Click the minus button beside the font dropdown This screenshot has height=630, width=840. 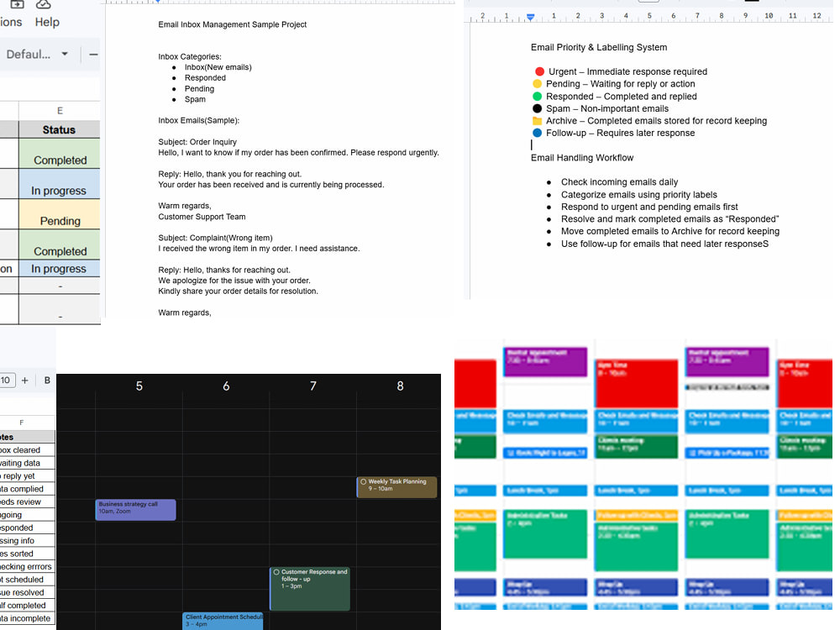click(x=93, y=54)
